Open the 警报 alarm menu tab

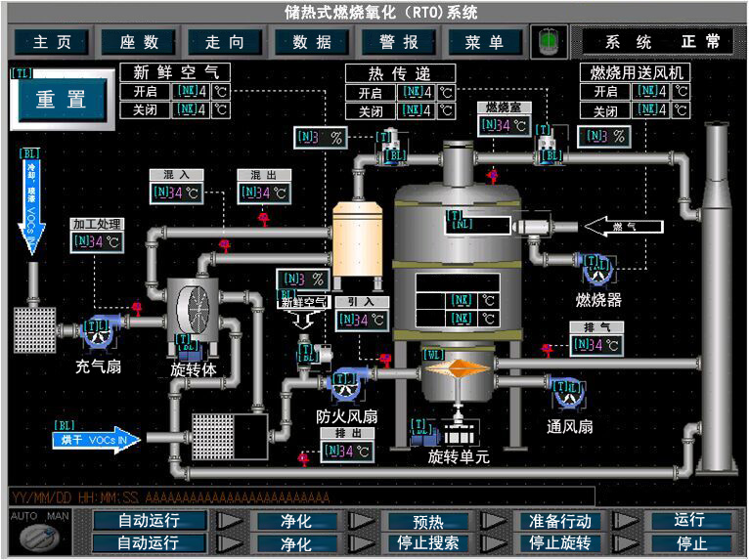(399, 42)
